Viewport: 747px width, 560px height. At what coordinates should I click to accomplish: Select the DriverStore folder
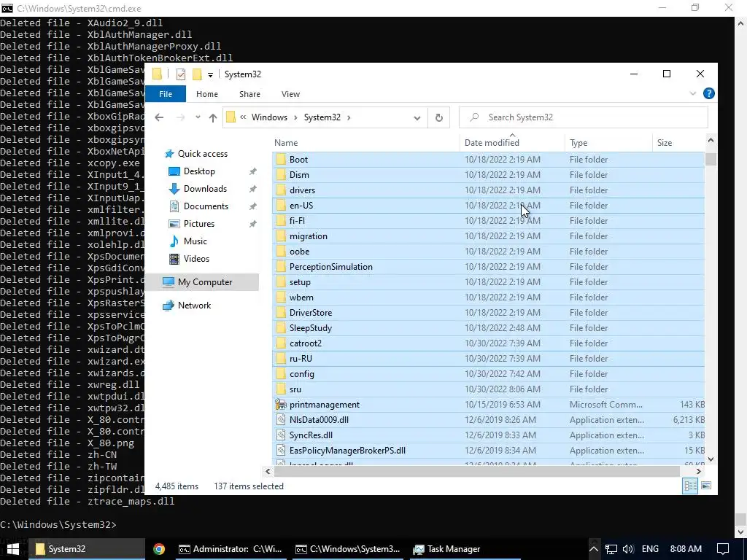click(x=488, y=313)
